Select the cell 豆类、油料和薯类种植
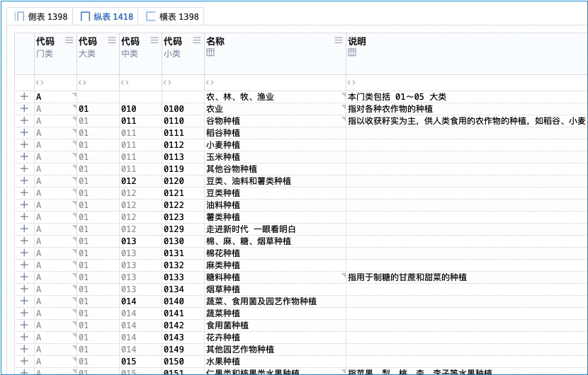588x375 pixels. tap(248, 181)
